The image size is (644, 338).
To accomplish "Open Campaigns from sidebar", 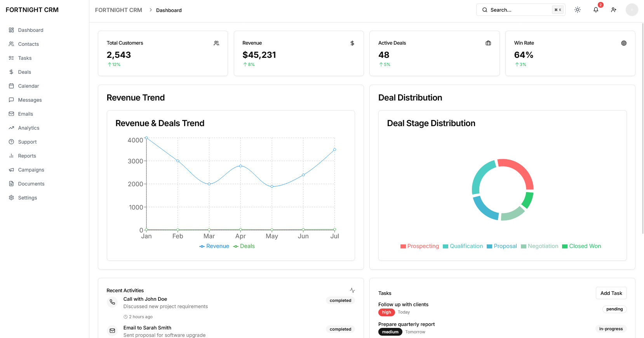I will (44, 170).
